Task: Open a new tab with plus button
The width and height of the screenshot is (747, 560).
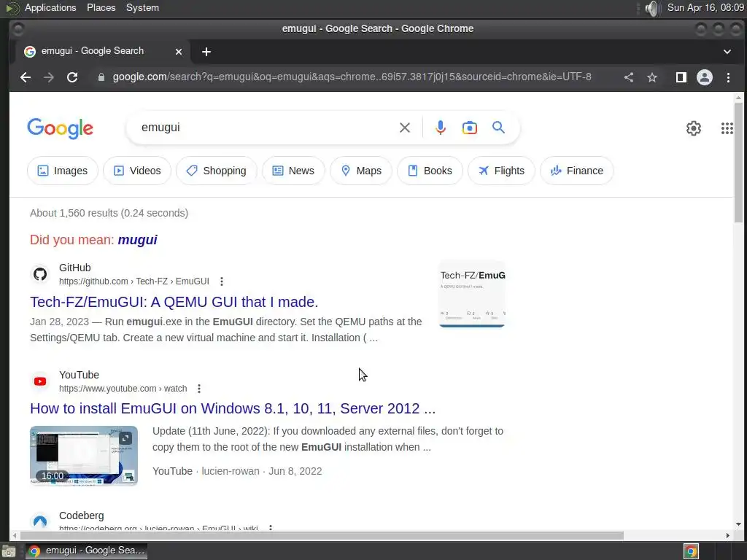Action: (206, 52)
